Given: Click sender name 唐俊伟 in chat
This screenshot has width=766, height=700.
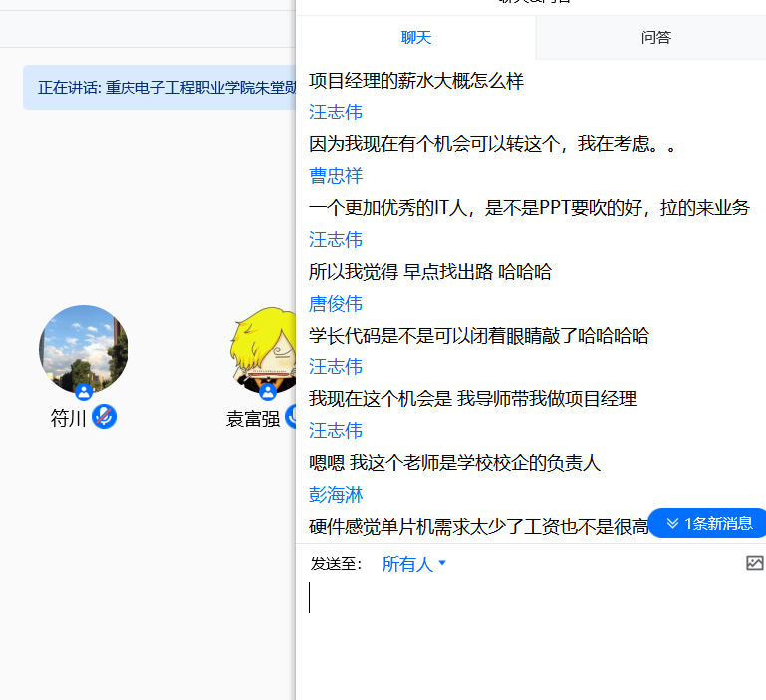Looking at the screenshot, I should pos(336,304).
